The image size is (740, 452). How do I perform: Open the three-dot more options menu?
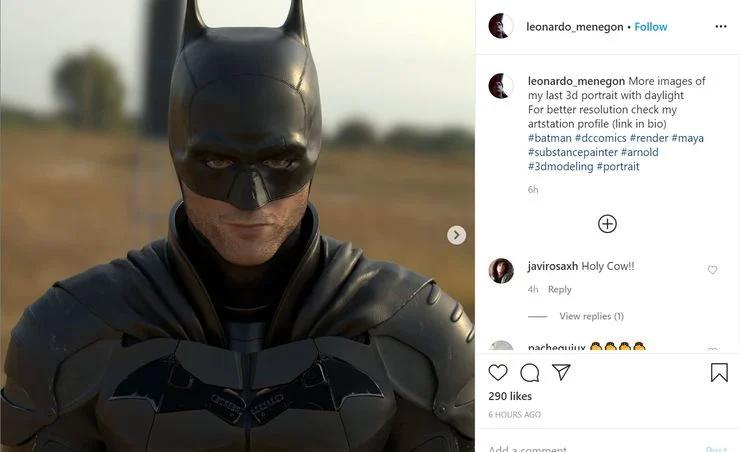[x=720, y=26]
